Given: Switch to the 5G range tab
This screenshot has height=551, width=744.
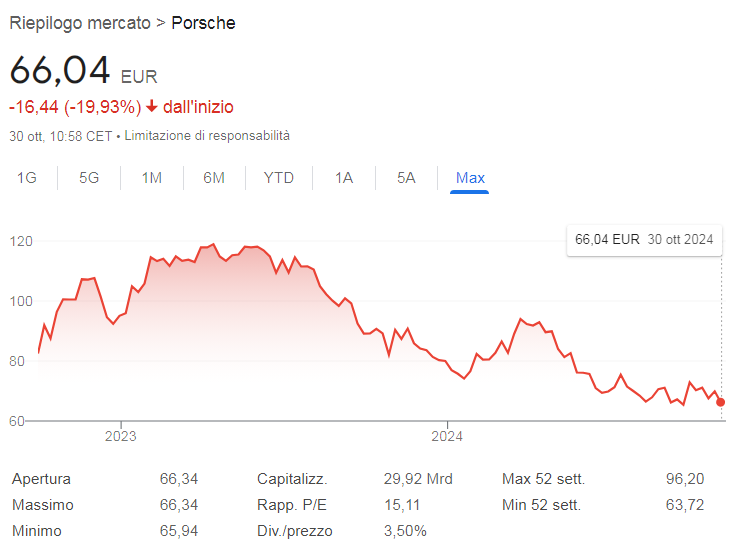Looking at the screenshot, I should [89, 178].
